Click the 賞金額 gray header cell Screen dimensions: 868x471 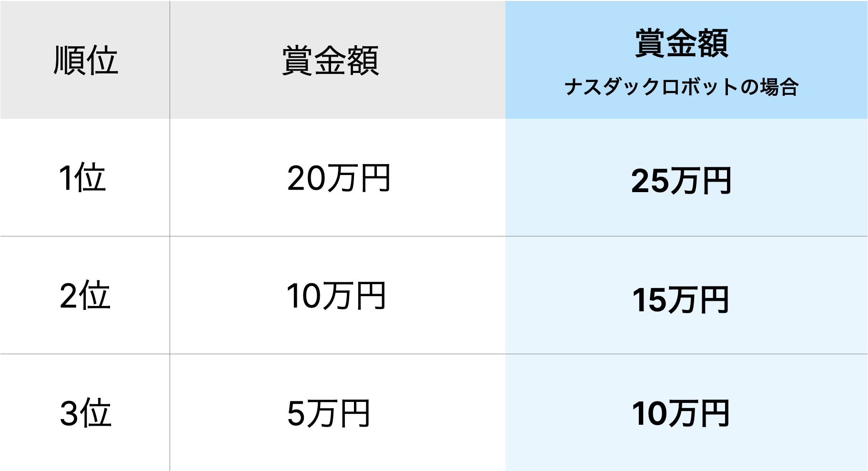click(330, 61)
